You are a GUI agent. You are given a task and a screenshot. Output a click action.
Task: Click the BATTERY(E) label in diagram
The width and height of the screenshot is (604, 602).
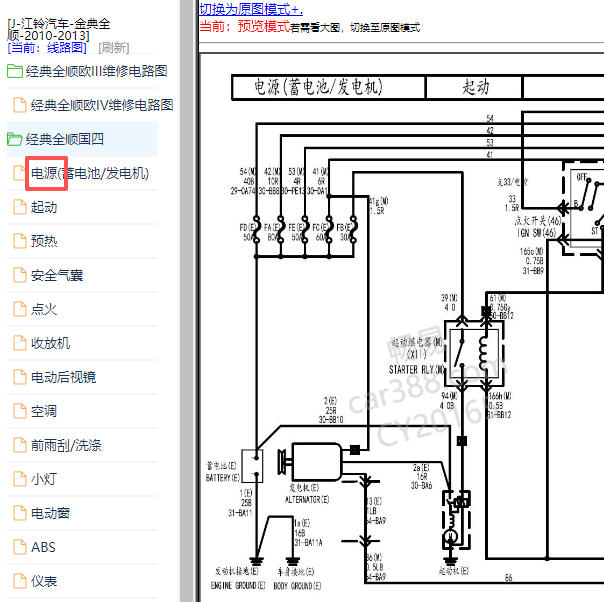(223, 478)
